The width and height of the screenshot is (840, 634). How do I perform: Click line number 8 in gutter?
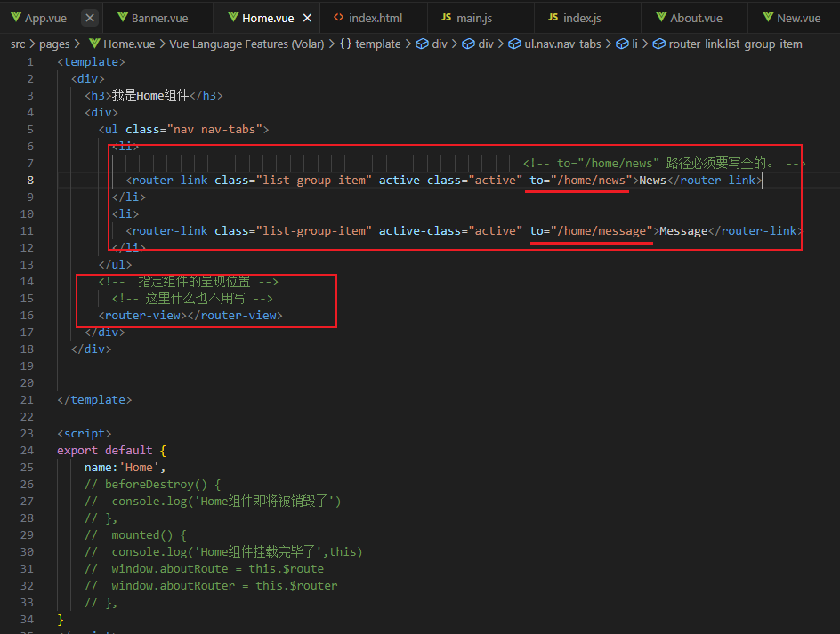30,181
